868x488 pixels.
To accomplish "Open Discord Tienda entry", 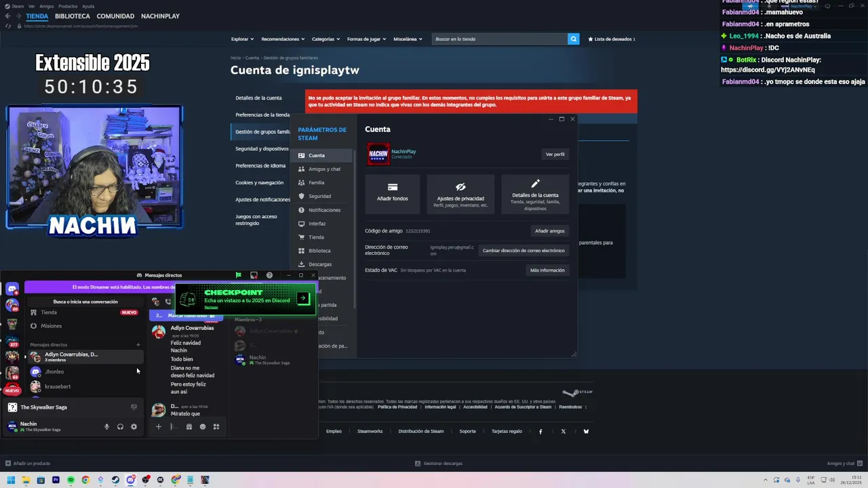I will 85,312.
